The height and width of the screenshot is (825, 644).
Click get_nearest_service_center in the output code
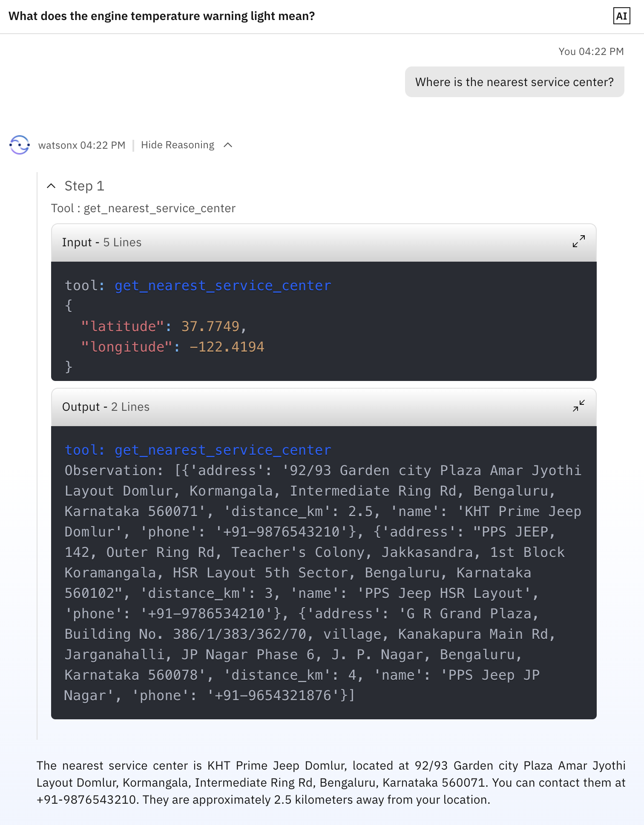(x=223, y=450)
